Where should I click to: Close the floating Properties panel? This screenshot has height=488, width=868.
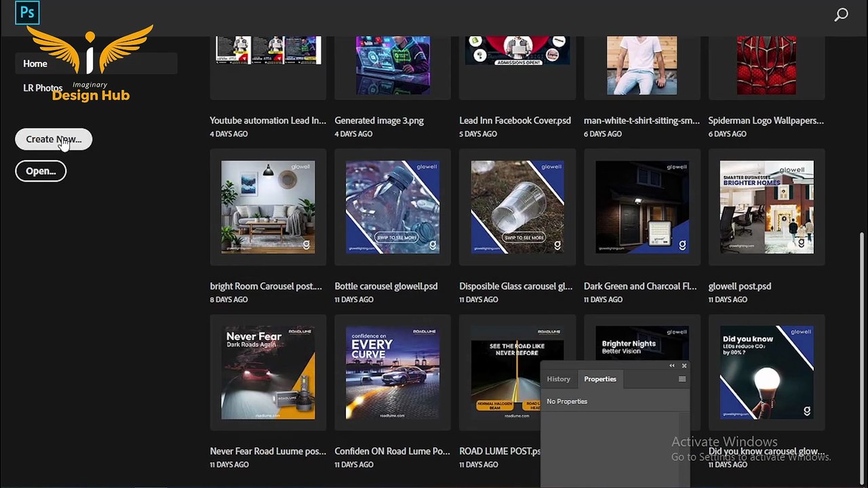pyautogui.click(x=684, y=366)
